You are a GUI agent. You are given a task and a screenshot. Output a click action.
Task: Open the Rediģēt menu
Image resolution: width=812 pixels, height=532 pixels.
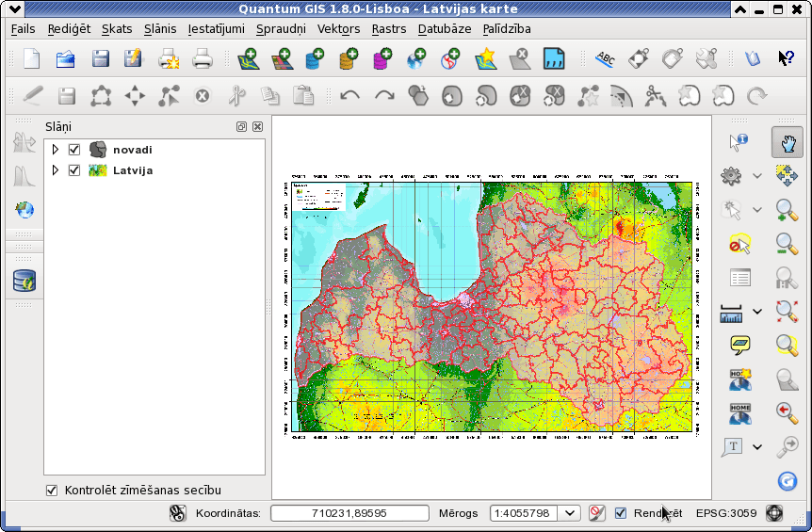tap(69, 29)
